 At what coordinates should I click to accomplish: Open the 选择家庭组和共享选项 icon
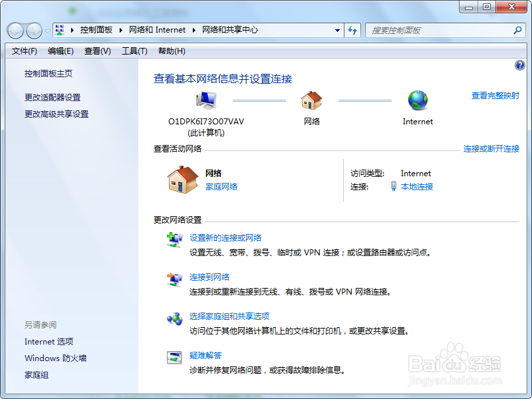(x=174, y=319)
